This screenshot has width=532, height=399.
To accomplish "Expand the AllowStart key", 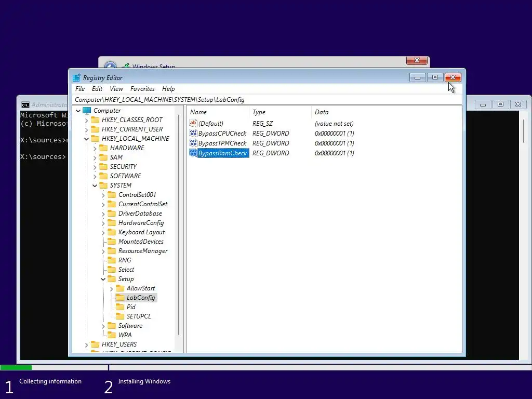I will click(111, 289).
